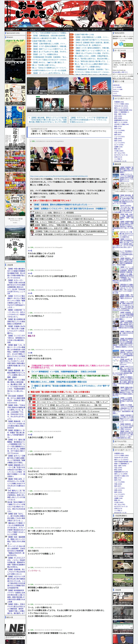The image size is (138, 644).
Task: Open the blue Twitter bird icon
Action: (x=121, y=44)
